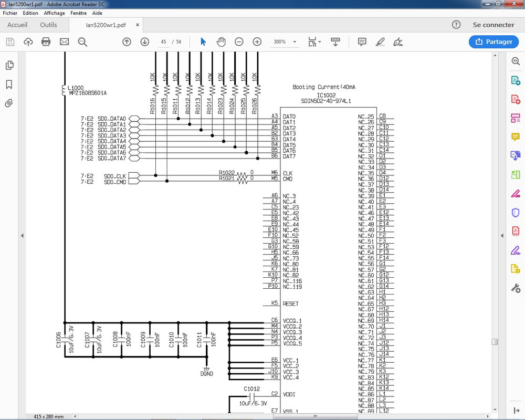The height and width of the screenshot is (420, 525).
Task: Click Se connecter sign-in link
Action: pos(493,25)
